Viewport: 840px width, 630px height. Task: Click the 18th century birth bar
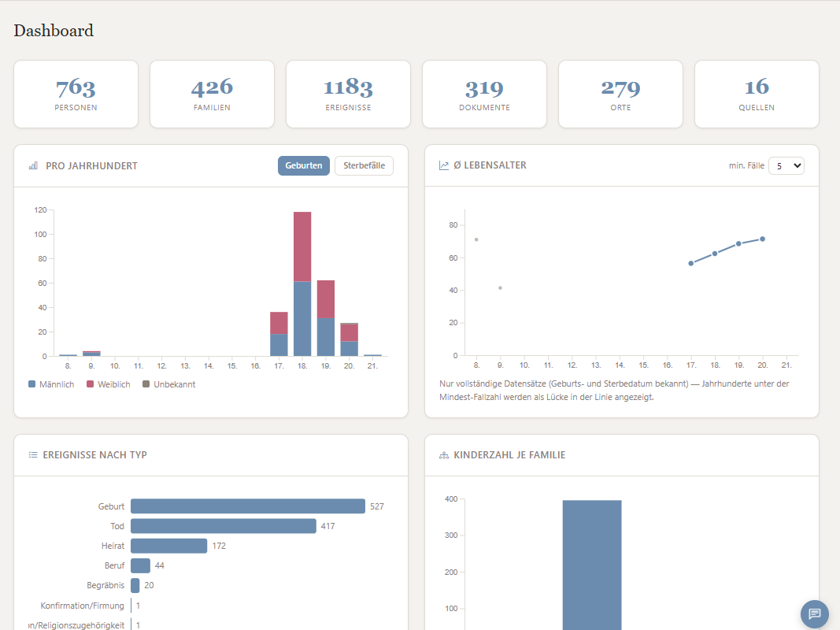point(302,284)
